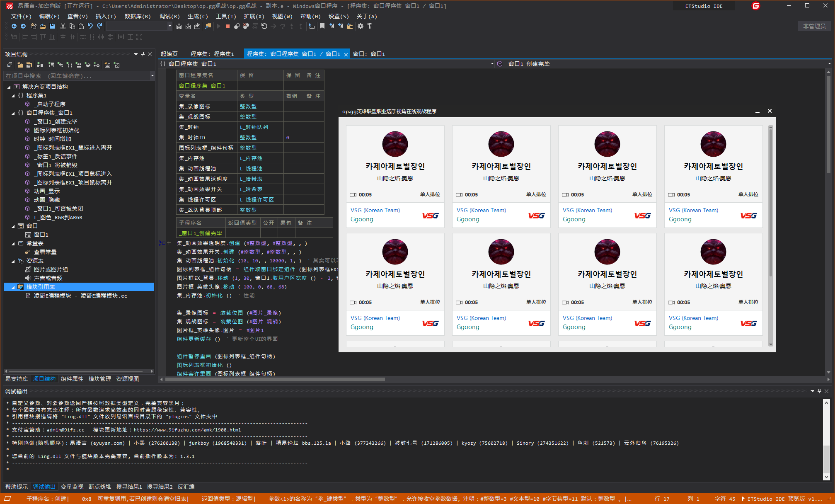The image size is (835, 504).
Task: Collapse the 资源表 tree node
Action: [13, 261]
